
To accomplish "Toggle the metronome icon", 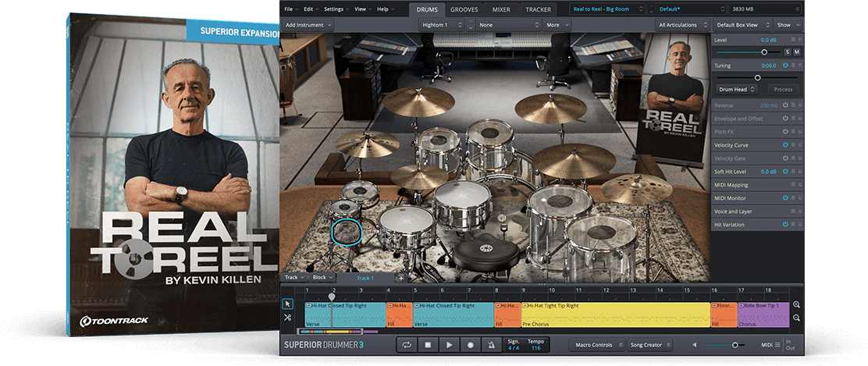I will [491, 344].
